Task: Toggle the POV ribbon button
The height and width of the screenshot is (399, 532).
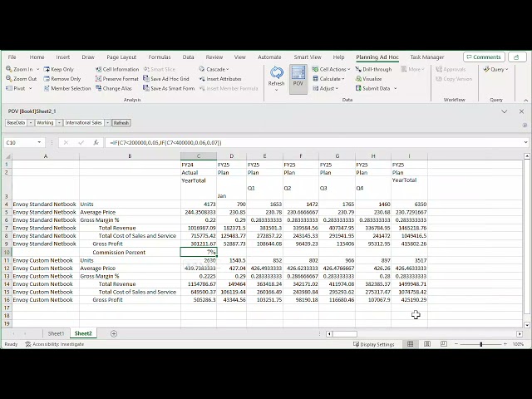Action: pos(298,79)
